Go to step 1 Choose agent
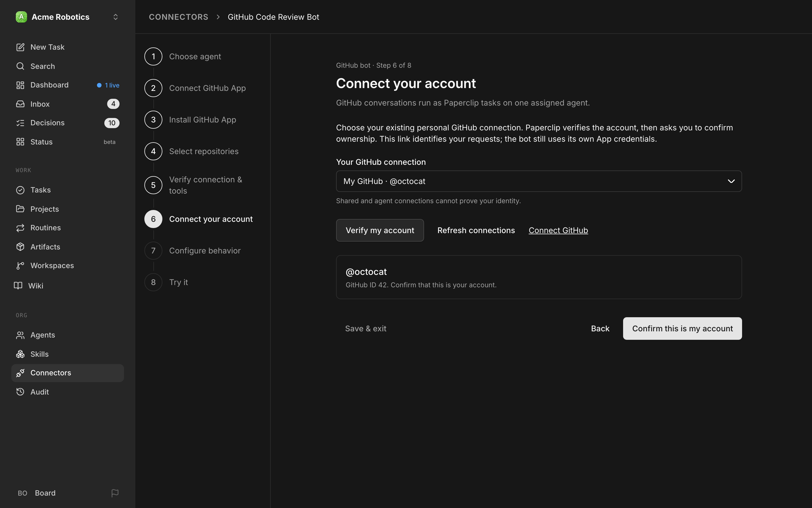This screenshot has height=508, width=812. (x=183, y=56)
